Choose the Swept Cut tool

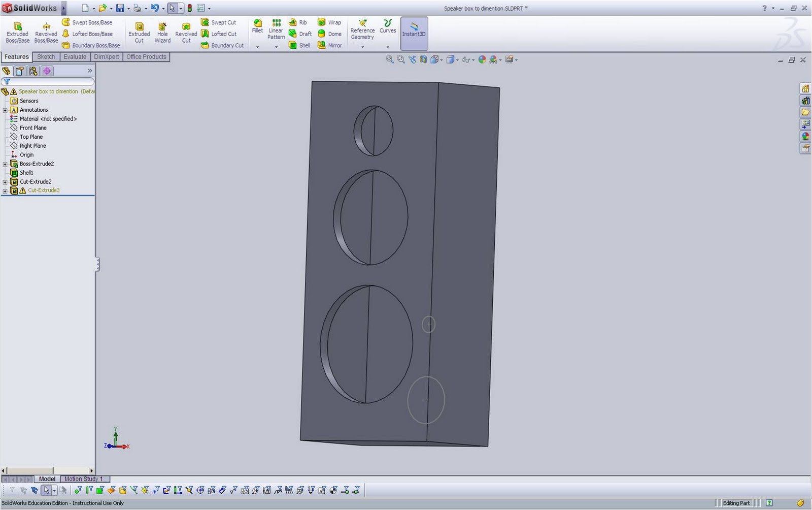coord(219,22)
